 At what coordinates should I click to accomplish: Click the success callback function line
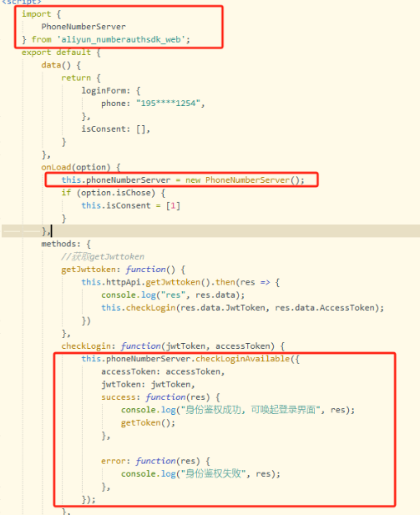(160, 397)
